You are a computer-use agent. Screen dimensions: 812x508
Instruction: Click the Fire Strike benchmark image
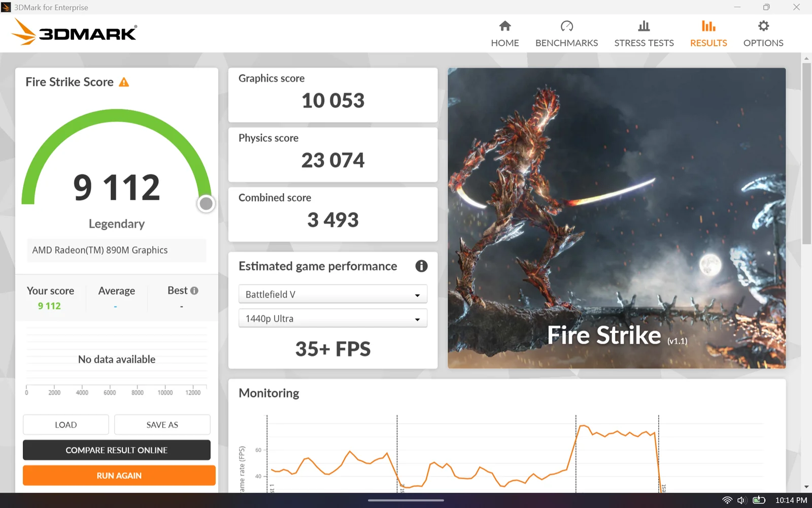[x=616, y=218]
